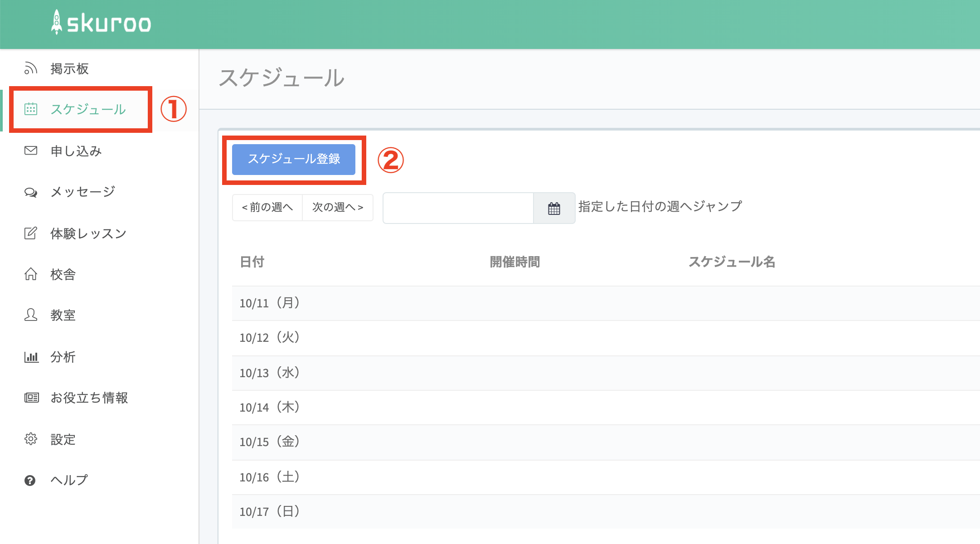Click the ヘルプ question mark icon

pyautogui.click(x=30, y=481)
